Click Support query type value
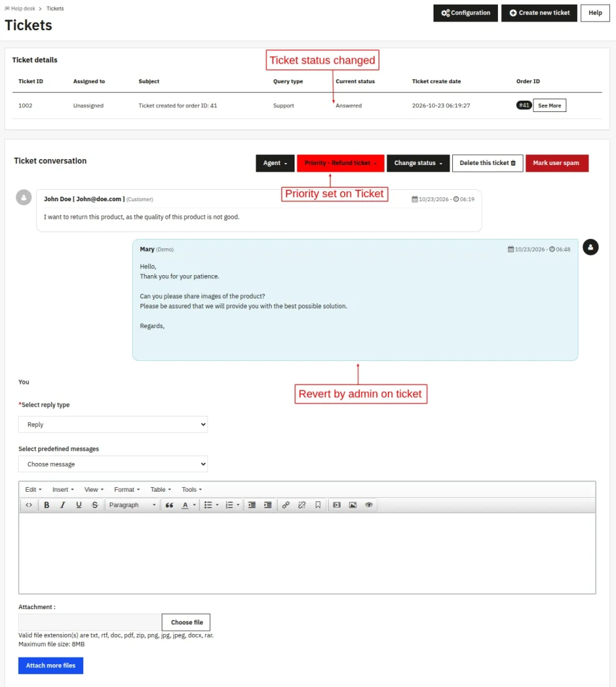616x687 pixels. click(283, 105)
